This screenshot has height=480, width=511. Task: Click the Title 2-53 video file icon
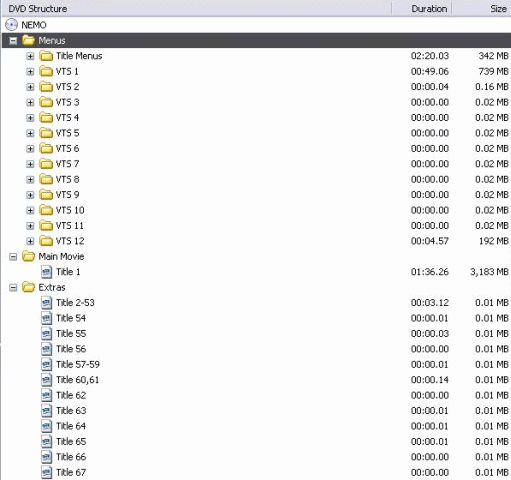point(46,303)
